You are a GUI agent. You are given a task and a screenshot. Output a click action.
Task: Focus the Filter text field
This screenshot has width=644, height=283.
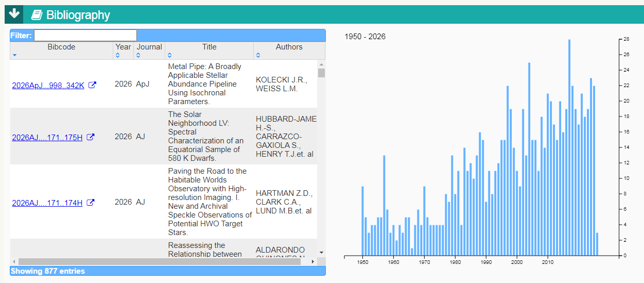[x=85, y=35]
